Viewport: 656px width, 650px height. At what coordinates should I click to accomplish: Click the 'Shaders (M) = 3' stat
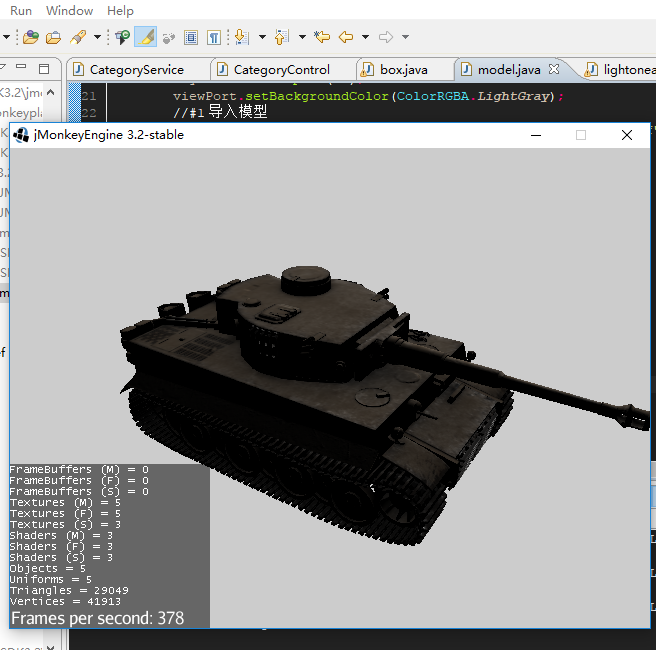point(61,535)
